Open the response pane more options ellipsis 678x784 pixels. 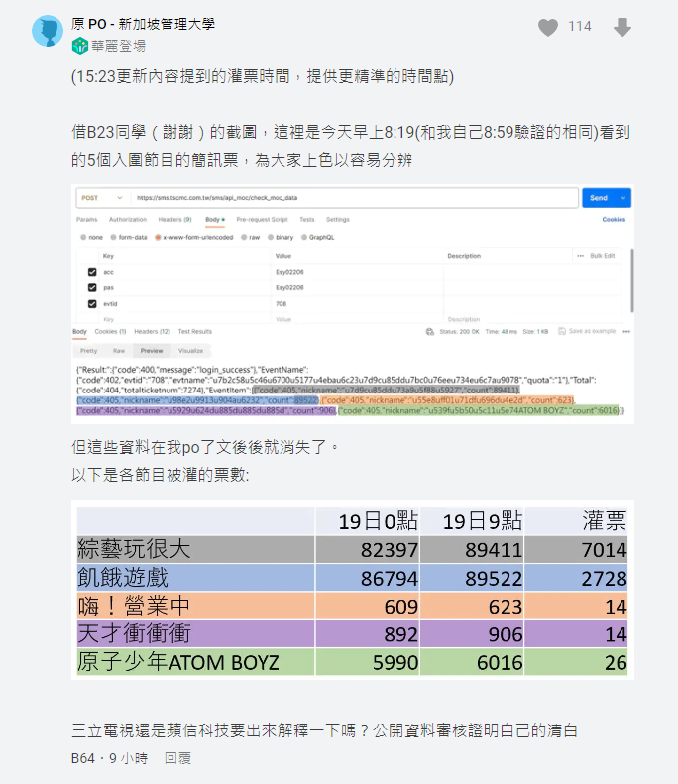(x=626, y=331)
